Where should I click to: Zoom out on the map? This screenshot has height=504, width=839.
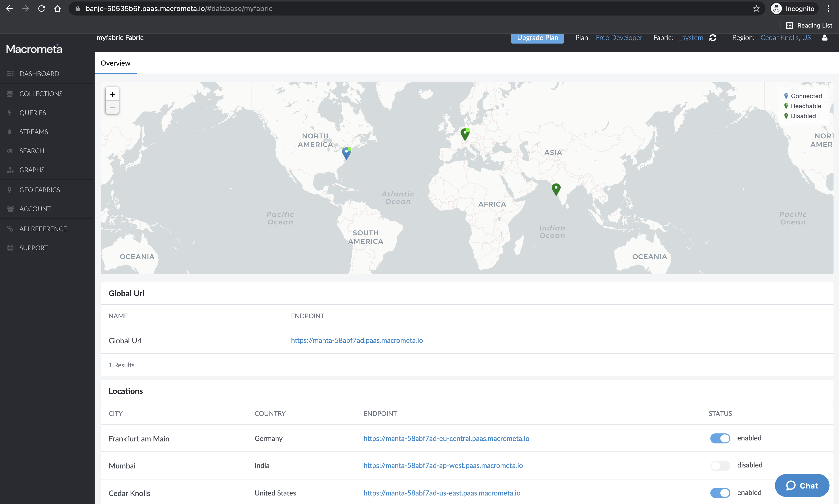point(112,107)
